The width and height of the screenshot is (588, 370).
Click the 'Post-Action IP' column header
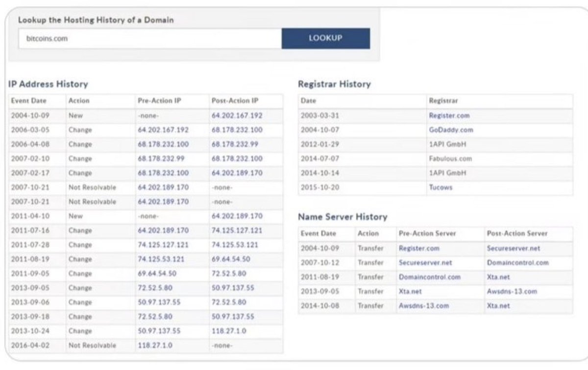coord(235,100)
